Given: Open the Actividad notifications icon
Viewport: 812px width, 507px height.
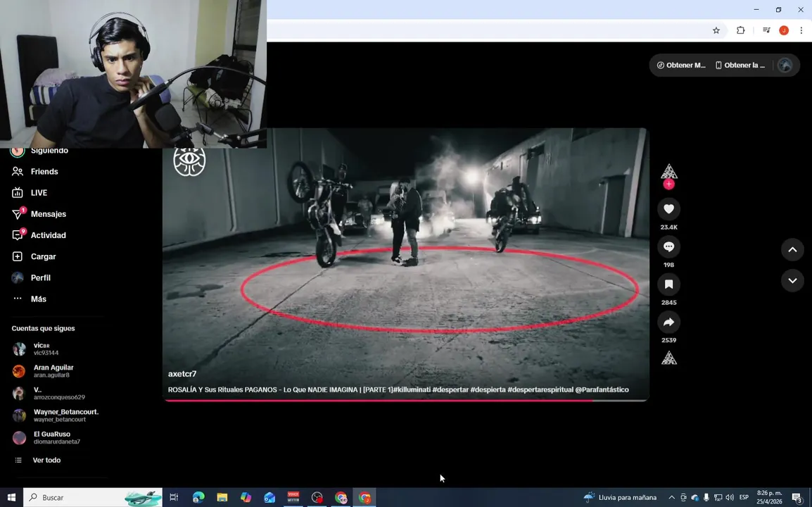Looking at the screenshot, I should click(17, 235).
